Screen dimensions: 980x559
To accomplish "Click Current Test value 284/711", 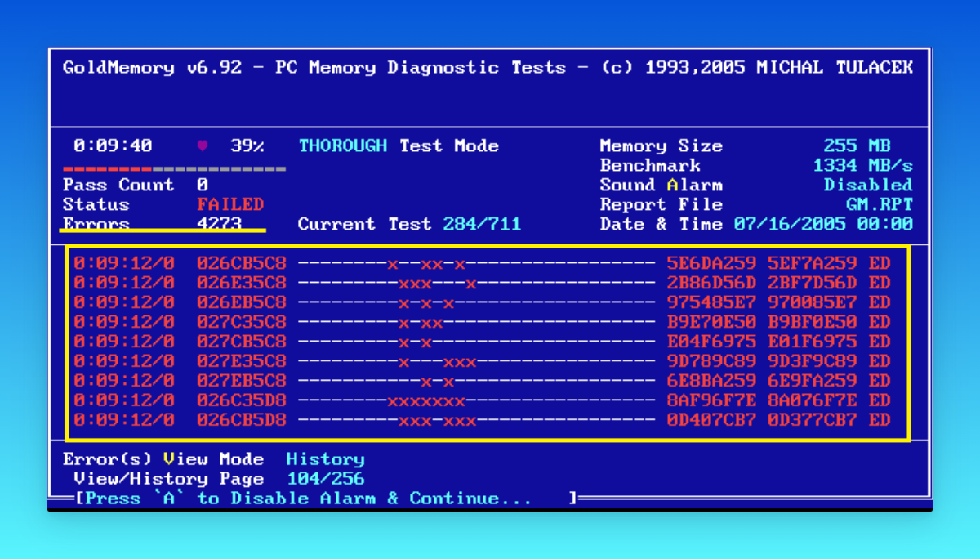I will [x=482, y=225].
